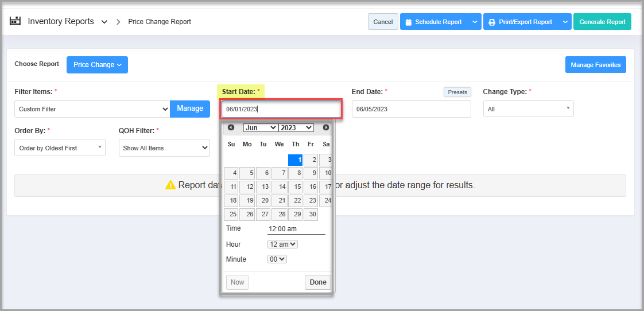This screenshot has width=644, height=311.
Task: Click Manage next to Custom Filter
Action: (190, 108)
